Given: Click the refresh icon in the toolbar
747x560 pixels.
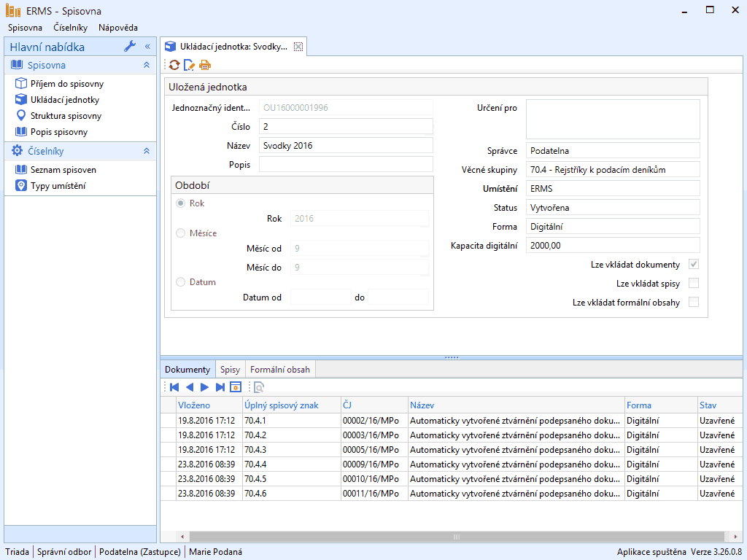Looking at the screenshot, I should (x=174, y=65).
